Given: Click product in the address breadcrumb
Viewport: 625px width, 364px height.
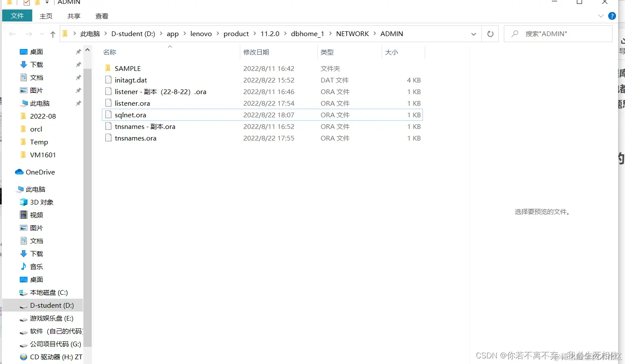Looking at the screenshot, I should click(x=236, y=34).
